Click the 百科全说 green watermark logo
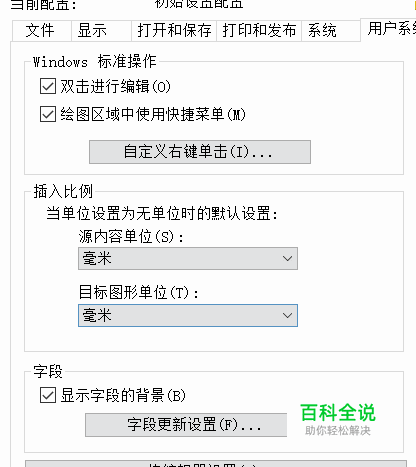The width and height of the screenshot is (416, 467). click(x=338, y=413)
